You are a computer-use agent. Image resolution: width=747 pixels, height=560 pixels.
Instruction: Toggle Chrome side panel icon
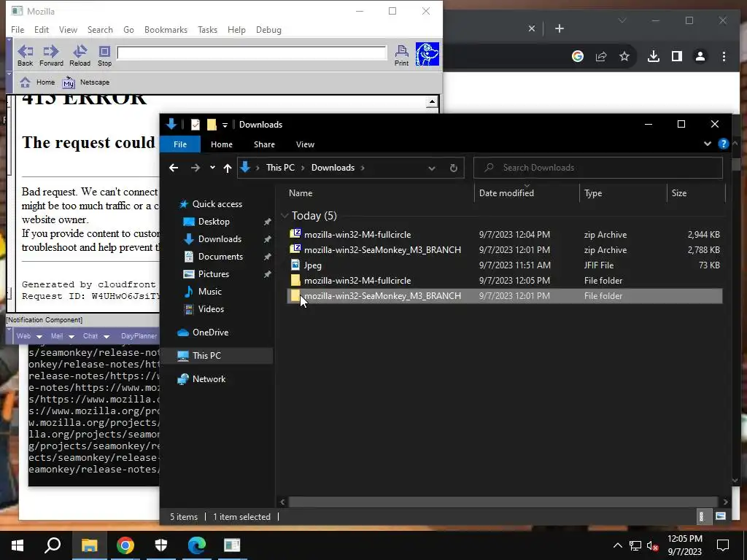point(676,56)
